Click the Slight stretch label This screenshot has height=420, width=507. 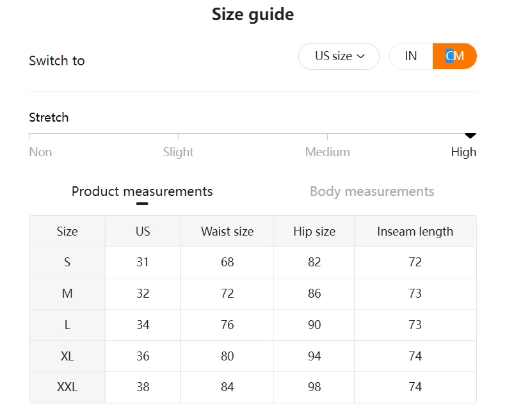(x=178, y=152)
